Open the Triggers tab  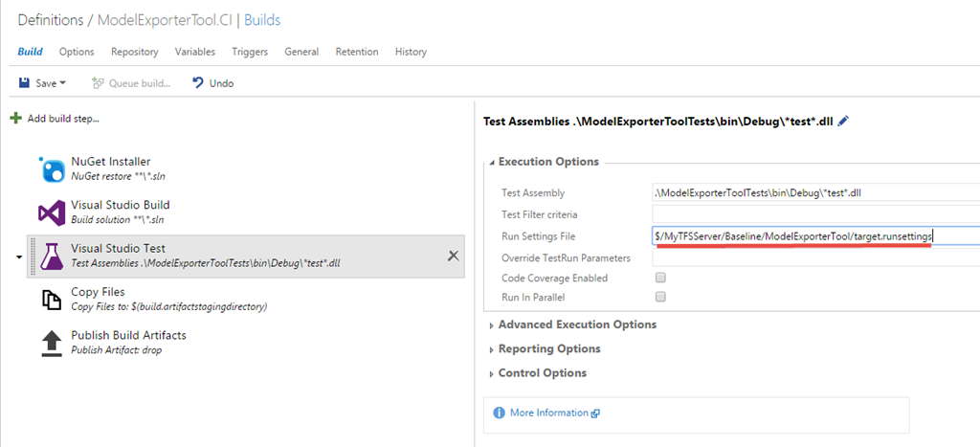point(250,52)
